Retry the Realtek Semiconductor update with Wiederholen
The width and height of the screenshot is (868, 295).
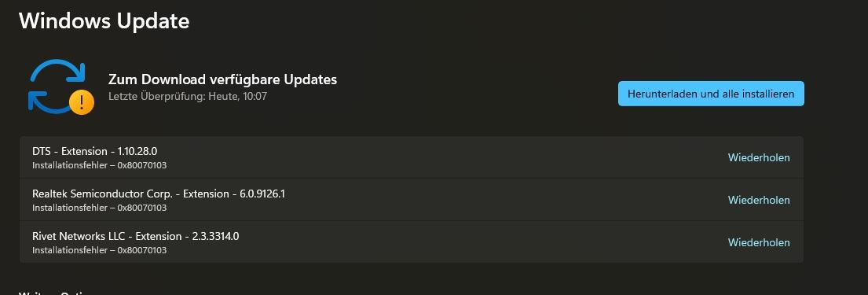758,200
